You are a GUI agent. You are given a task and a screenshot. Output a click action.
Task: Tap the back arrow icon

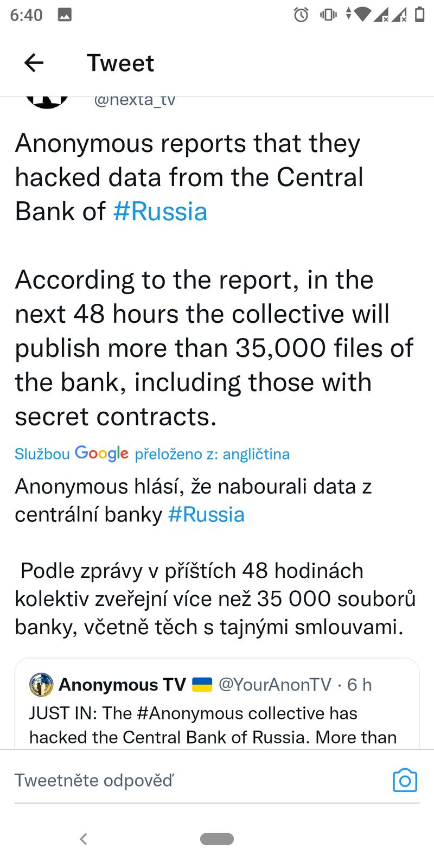tap(34, 63)
